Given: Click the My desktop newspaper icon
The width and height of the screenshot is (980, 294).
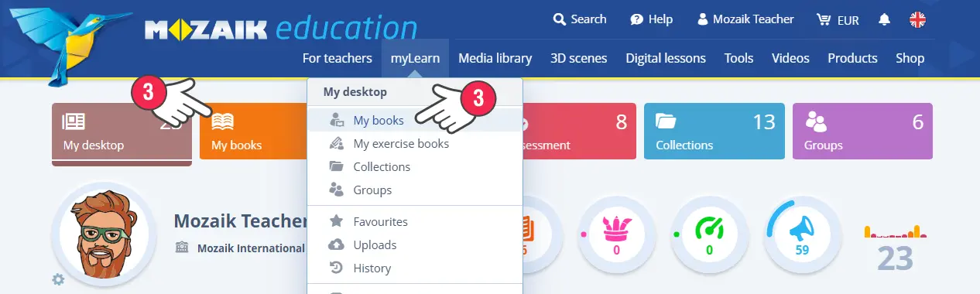Looking at the screenshot, I should pos(74,121).
